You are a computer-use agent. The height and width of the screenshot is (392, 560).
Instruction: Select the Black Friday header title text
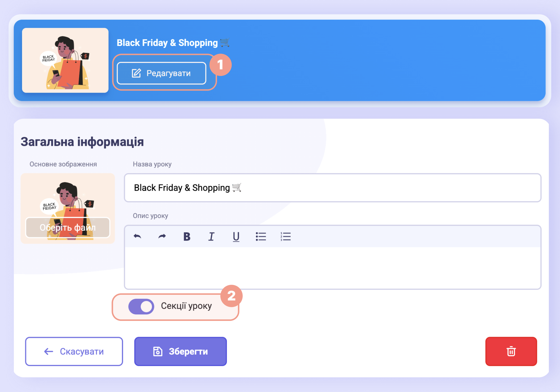click(173, 43)
